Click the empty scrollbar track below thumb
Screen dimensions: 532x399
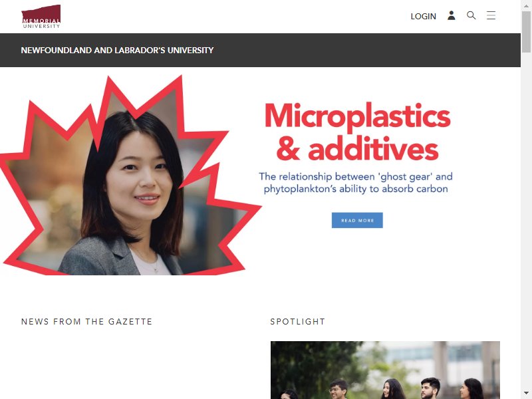coord(526,221)
